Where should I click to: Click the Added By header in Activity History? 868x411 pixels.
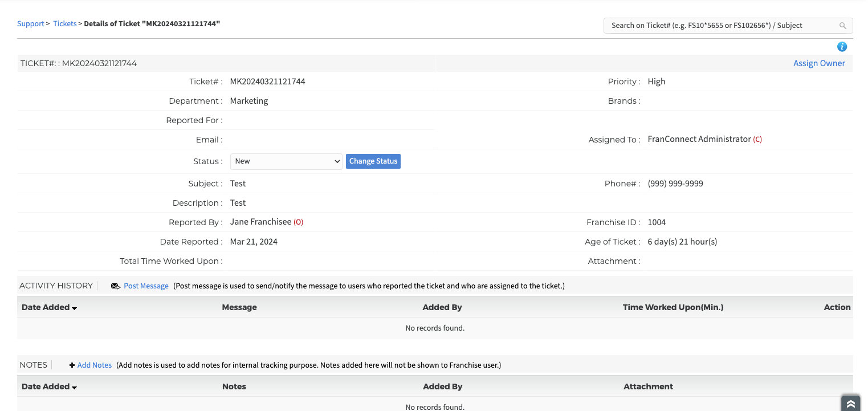pyautogui.click(x=442, y=307)
